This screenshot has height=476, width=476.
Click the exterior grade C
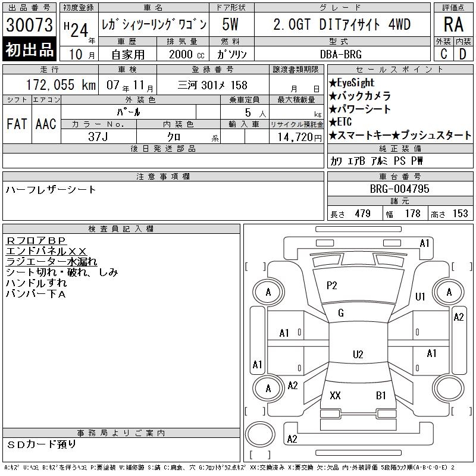[444, 54]
